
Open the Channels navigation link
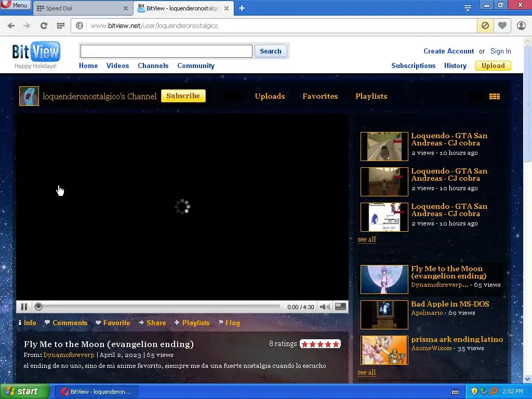point(153,66)
